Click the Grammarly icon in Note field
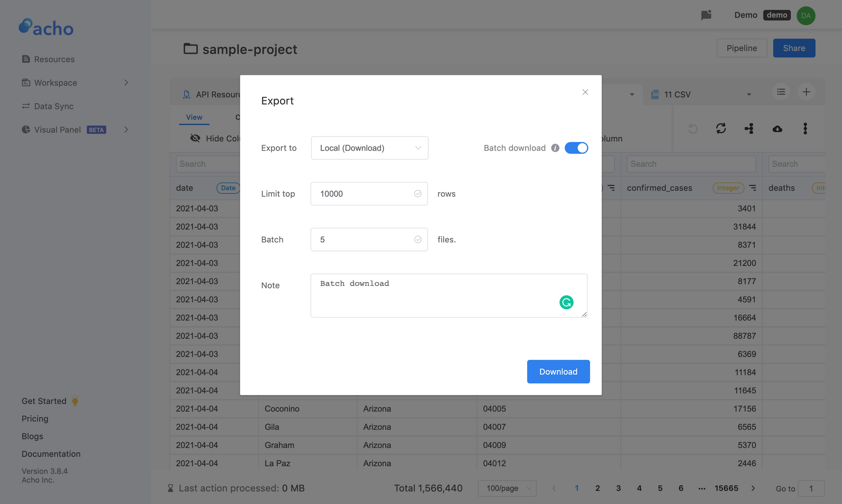842x504 pixels. point(566,302)
